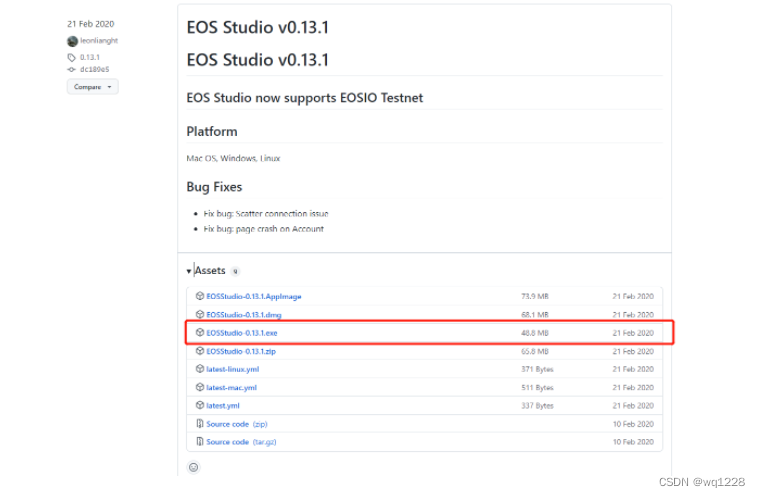Select the 337 Bytes size text

(537, 406)
